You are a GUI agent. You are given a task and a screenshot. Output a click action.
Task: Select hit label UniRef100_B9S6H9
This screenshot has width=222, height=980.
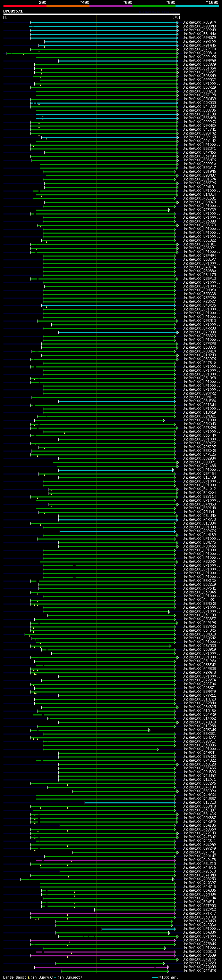click(199, 76)
